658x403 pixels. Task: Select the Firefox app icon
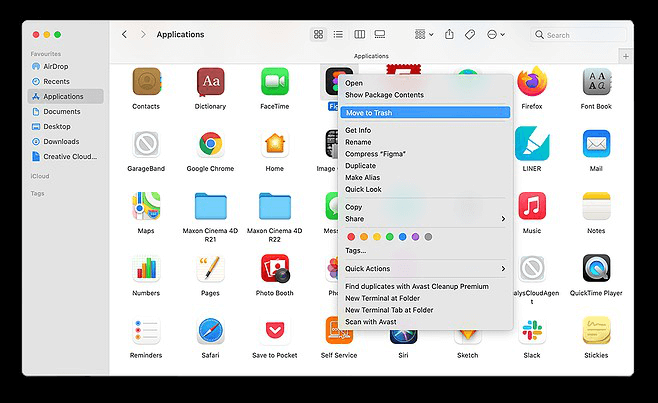coord(532,82)
